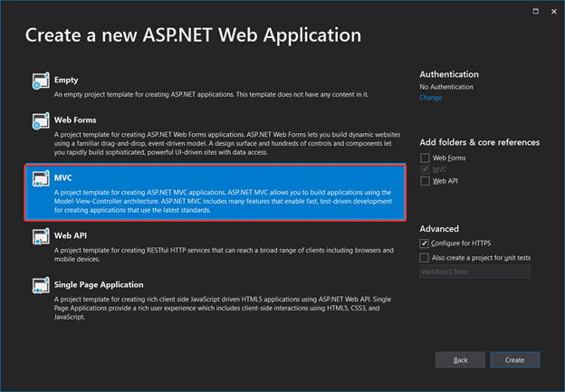
Task: Toggle the Web API references checkbox
Action: point(426,181)
